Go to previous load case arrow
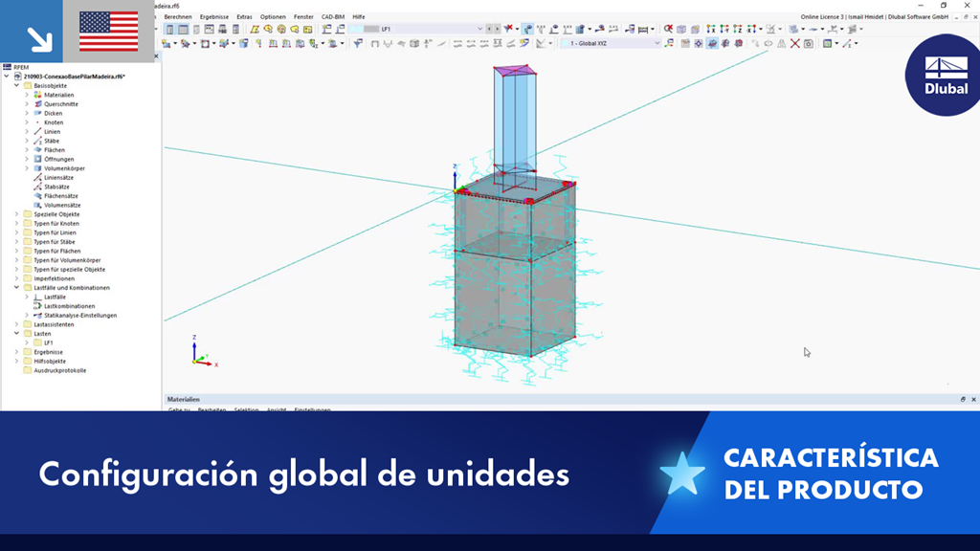Screen dimensions: 980x551 coord(489,29)
